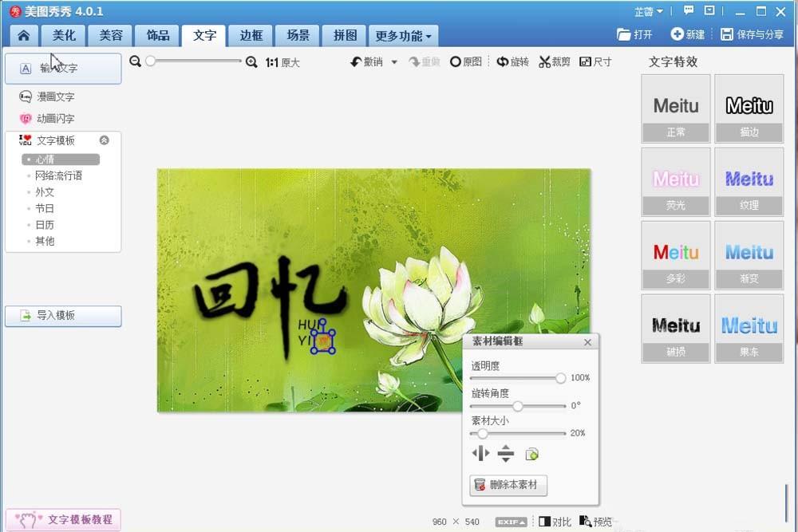Click the 尺寸 resize tool icon
Screen dimensions: 798x532
pos(596,61)
